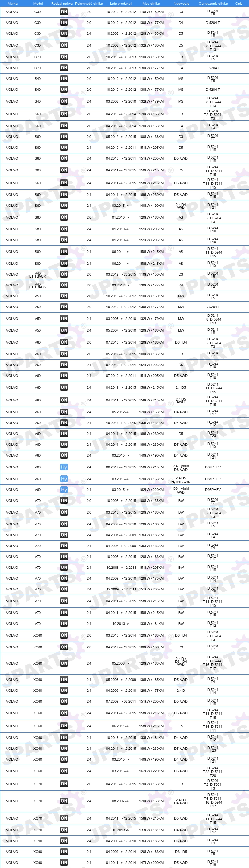Click the Pojemność silnika column header

tap(89, 4)
